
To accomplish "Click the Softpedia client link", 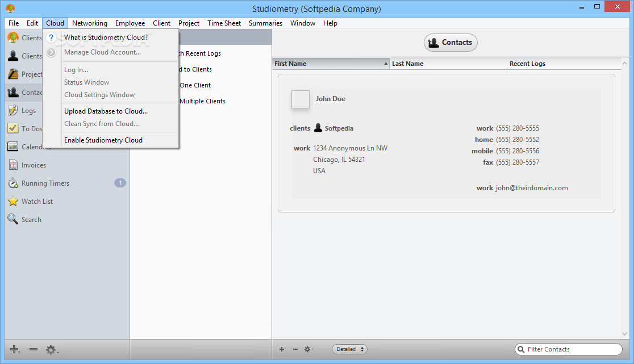I will [x=339, y=128].
